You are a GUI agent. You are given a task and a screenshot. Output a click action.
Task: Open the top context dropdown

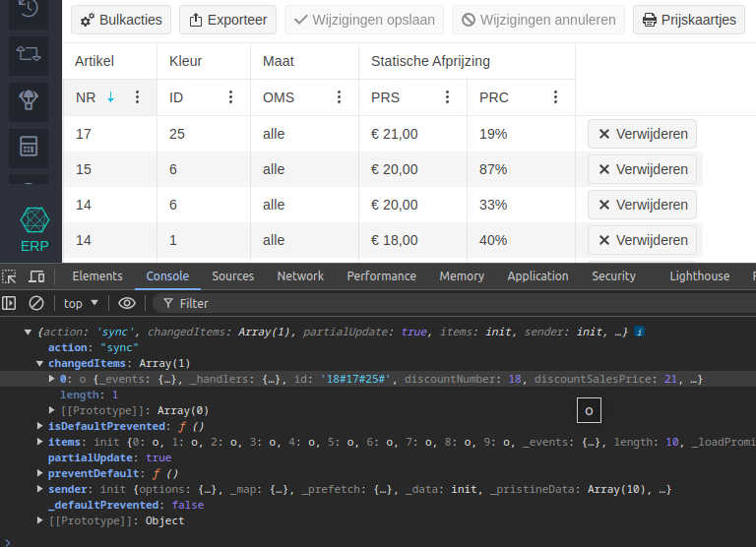pos(81,303)
